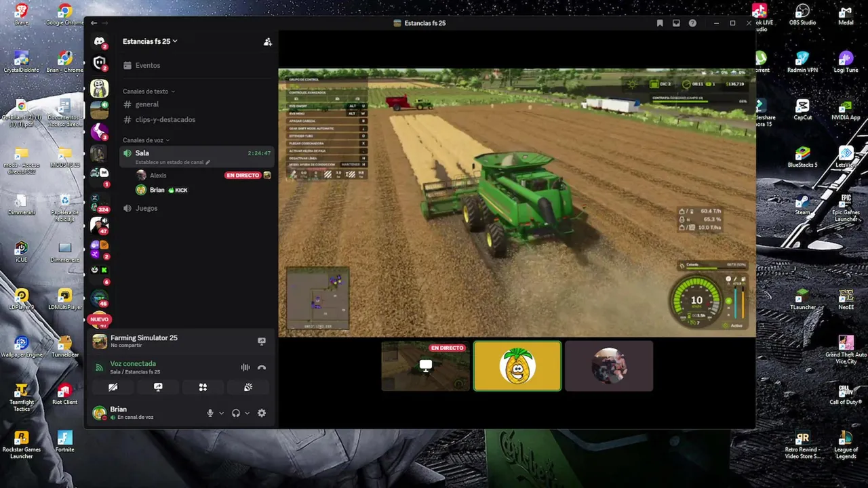Open the Eventos calendar entry
868x488 pixels.
[197, 65]
